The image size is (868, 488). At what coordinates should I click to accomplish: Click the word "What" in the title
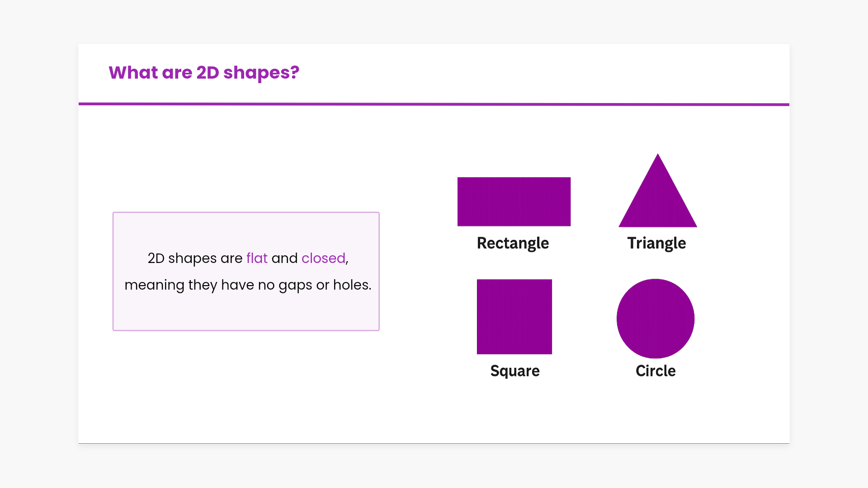133,73
